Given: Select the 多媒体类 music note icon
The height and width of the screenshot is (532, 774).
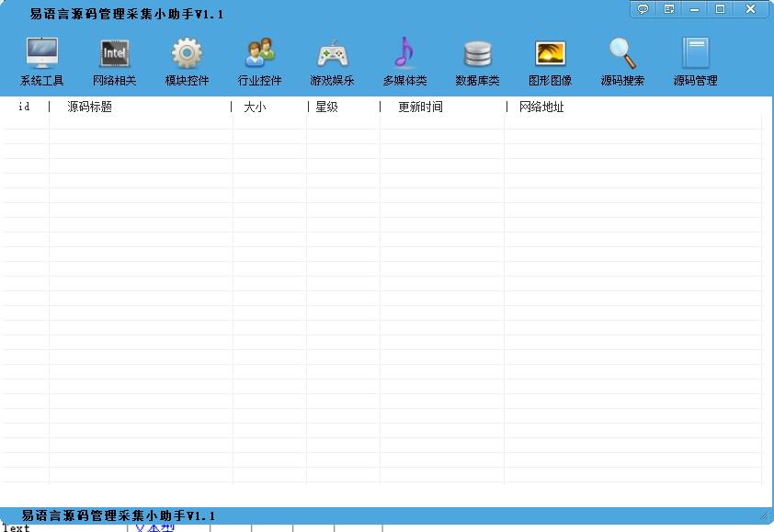Looking at the screenshot, I should tap(404, 52).
